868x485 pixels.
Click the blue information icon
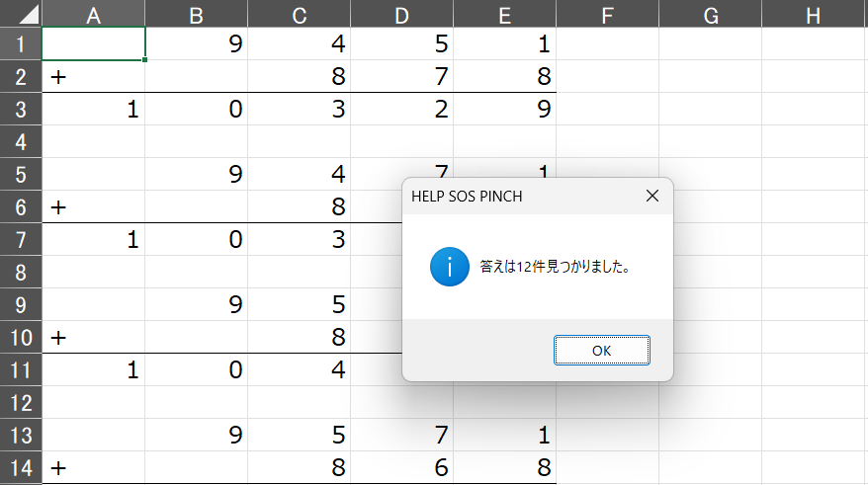(450, 267)
